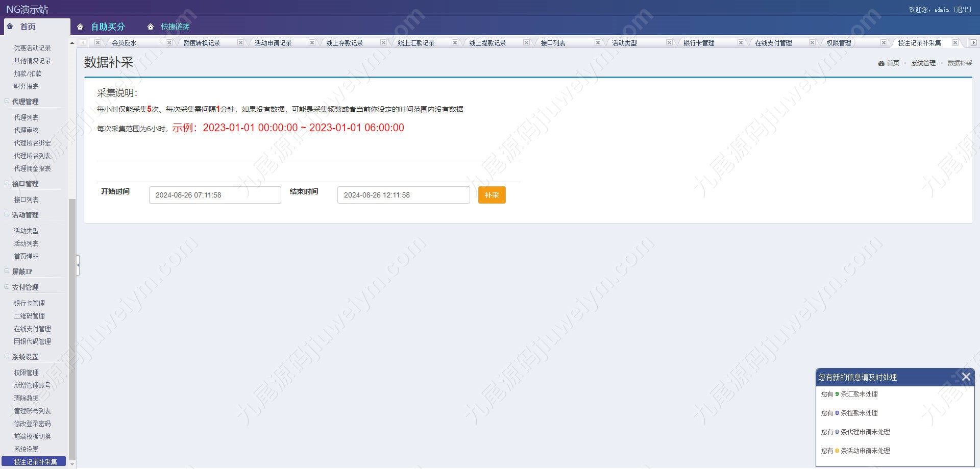The height and width of the screenshot is (469, 980).
Task: Click the house icon beside 自助买分
Action: pyautogui.click(x=80, y=27)
